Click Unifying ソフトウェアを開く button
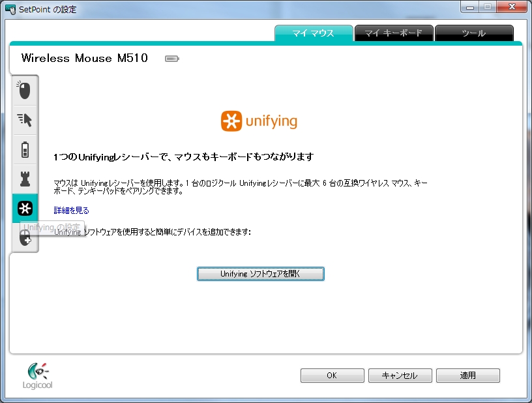The image size is (532, 403). point(261,274)
